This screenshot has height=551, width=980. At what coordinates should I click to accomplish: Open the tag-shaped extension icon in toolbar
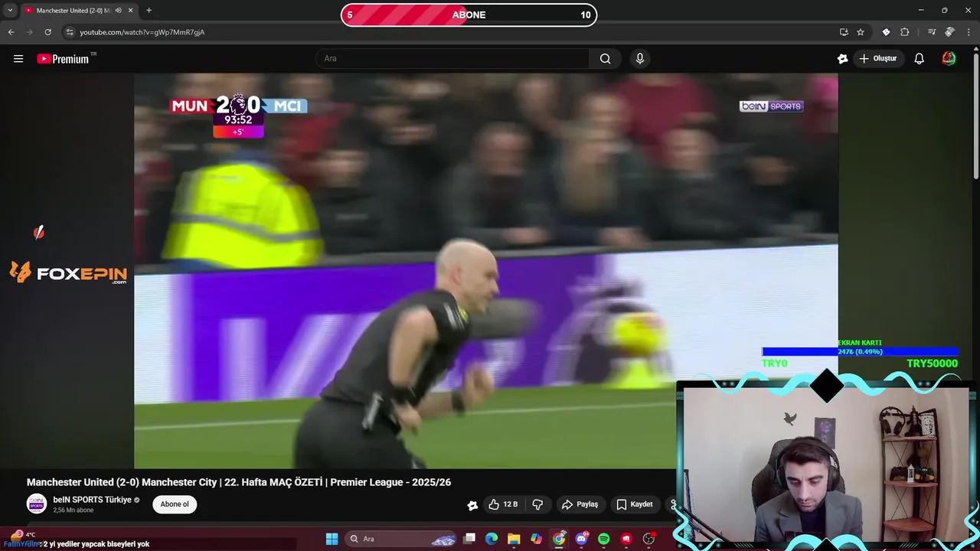tap(886, 32)
